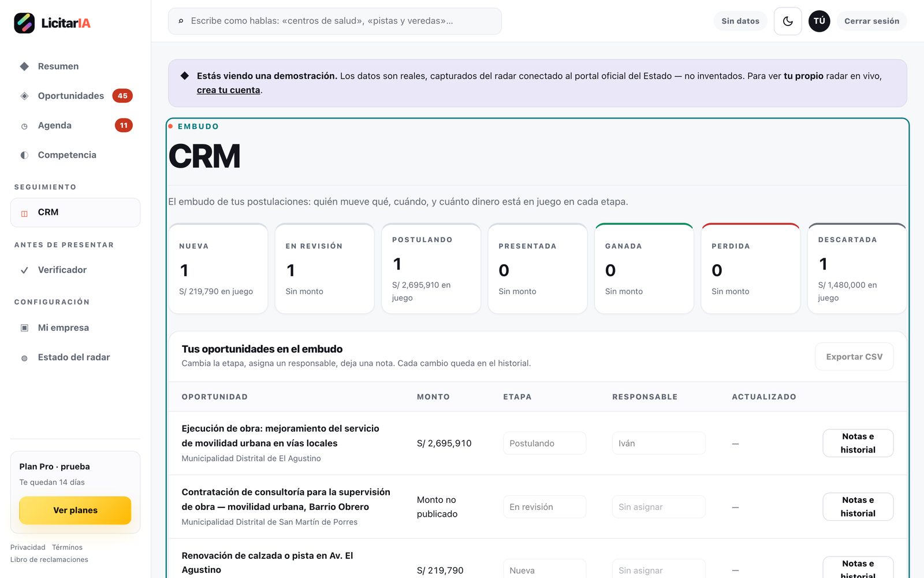Select the Ganada stage card

[x=644, y=269]
